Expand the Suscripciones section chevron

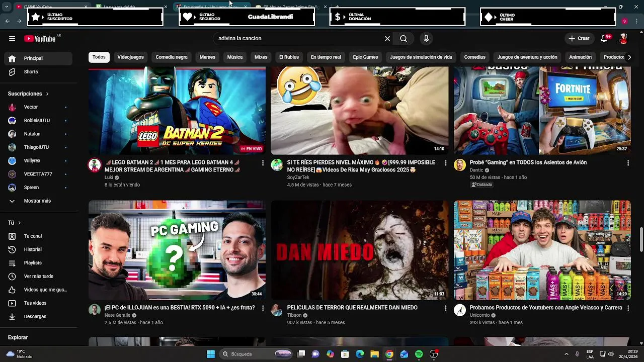tap(47, 94)
